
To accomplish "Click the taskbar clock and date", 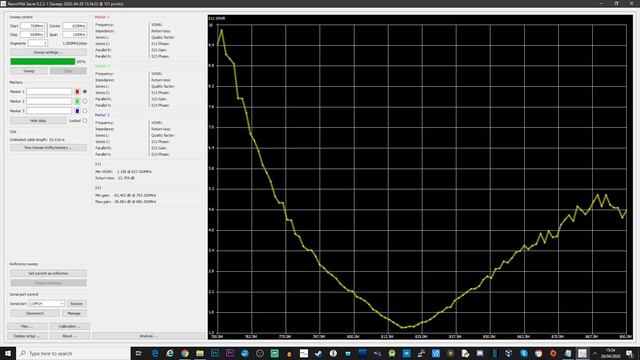I will click(611, 353).
